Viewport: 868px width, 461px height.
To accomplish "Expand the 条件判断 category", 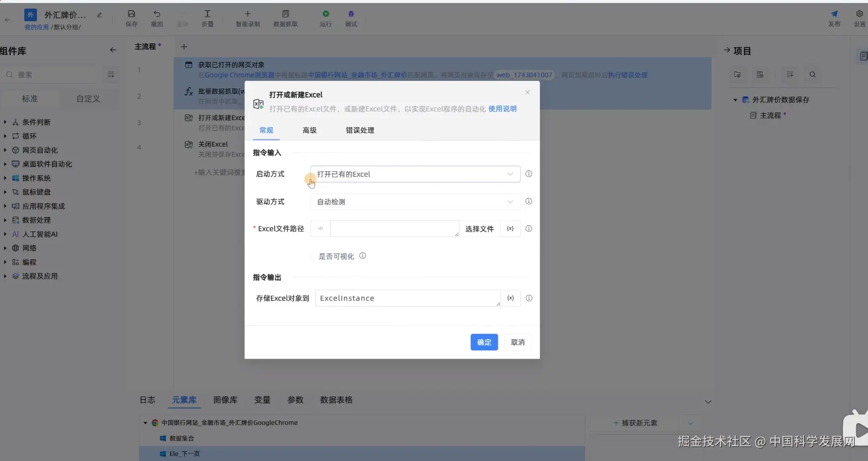I will point(5,122).
